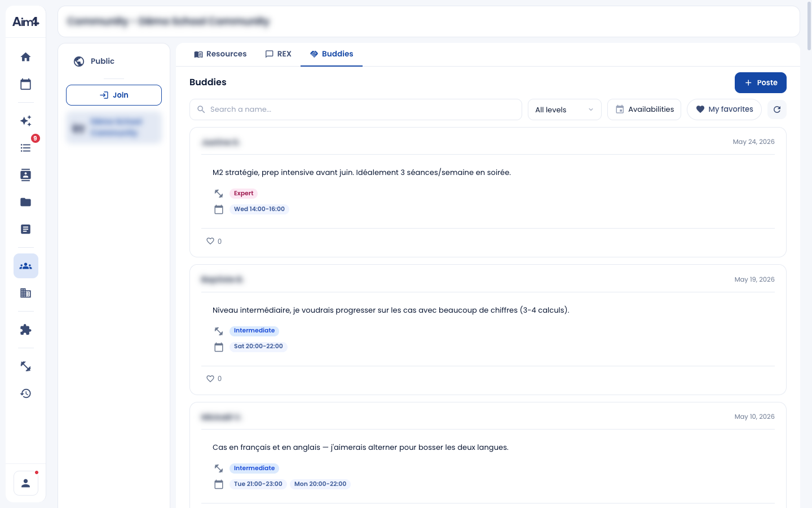Viewport: 812px width, 508px height.
Task: Open the document notes icon in sidebar
Action: click(26, 229)
